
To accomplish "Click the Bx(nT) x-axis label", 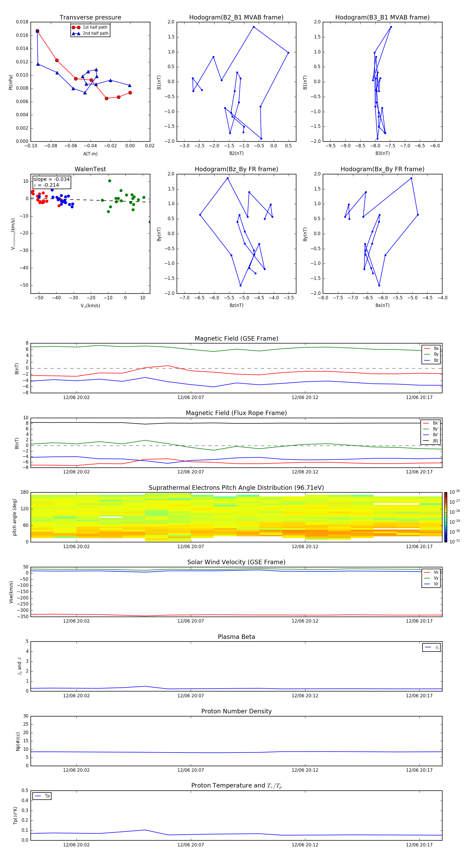I will click(382, 305).
